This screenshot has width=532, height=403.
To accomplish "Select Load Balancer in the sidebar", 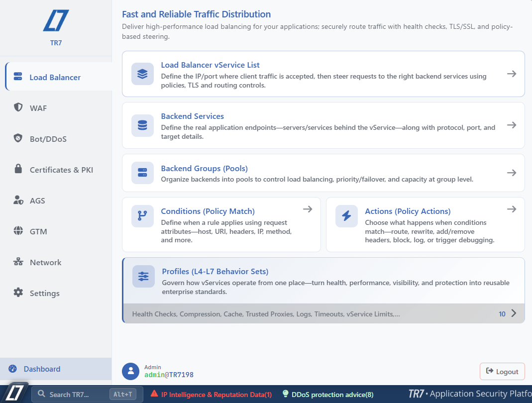I will coord(59,77).
